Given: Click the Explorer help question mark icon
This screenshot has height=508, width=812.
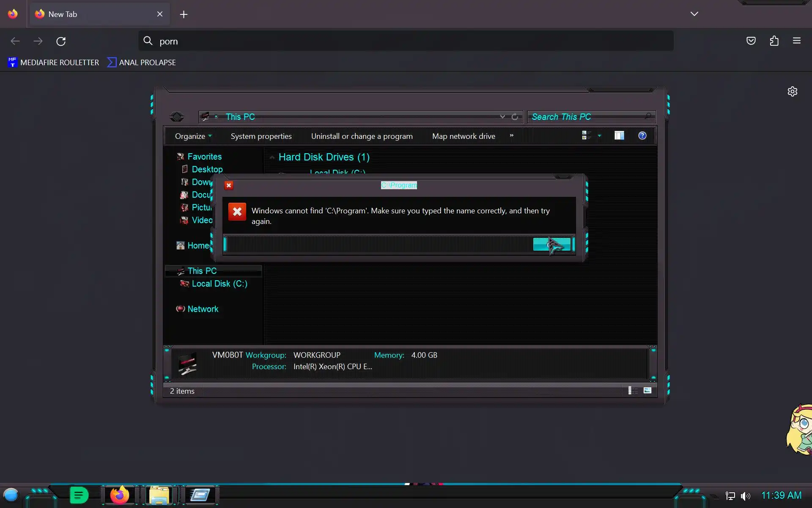Looking at the screenshot, I should 642,135.
